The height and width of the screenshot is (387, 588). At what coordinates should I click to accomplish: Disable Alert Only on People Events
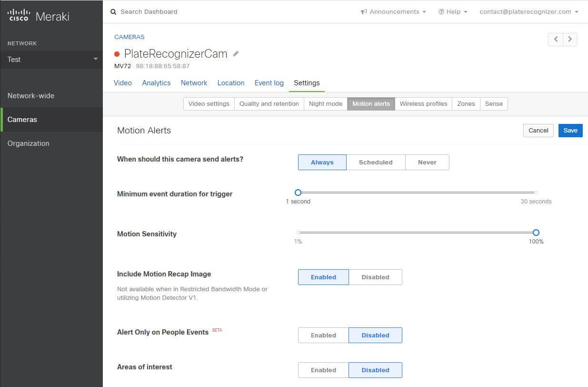coord(375,335)
